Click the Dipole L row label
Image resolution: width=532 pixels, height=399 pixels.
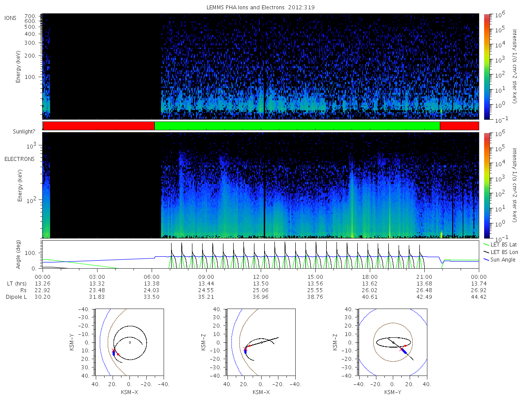16,297
